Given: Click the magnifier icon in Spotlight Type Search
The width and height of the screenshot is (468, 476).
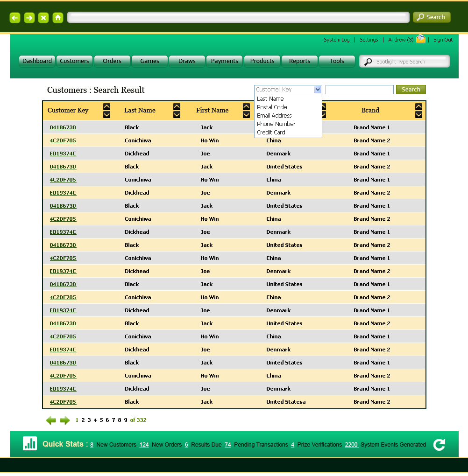Looking at the screenshot, I should [x=369, y=61].
